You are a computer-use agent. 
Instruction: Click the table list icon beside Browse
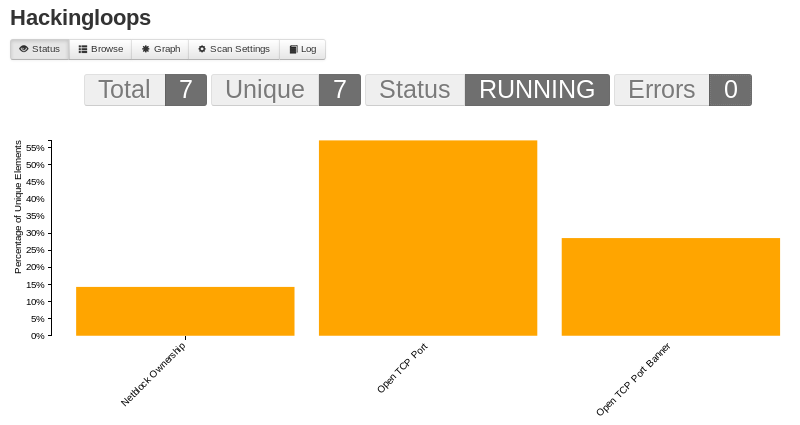coord(83,49)
